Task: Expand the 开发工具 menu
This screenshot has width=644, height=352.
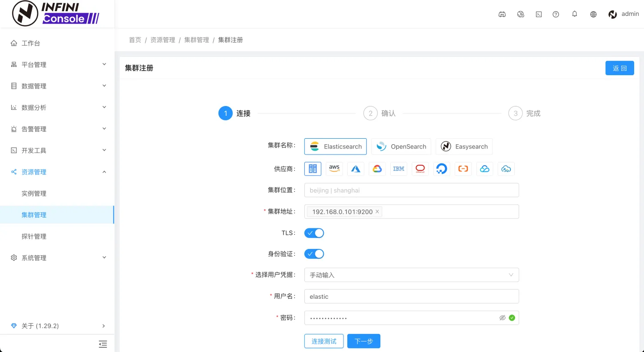Action: (57, 150)
